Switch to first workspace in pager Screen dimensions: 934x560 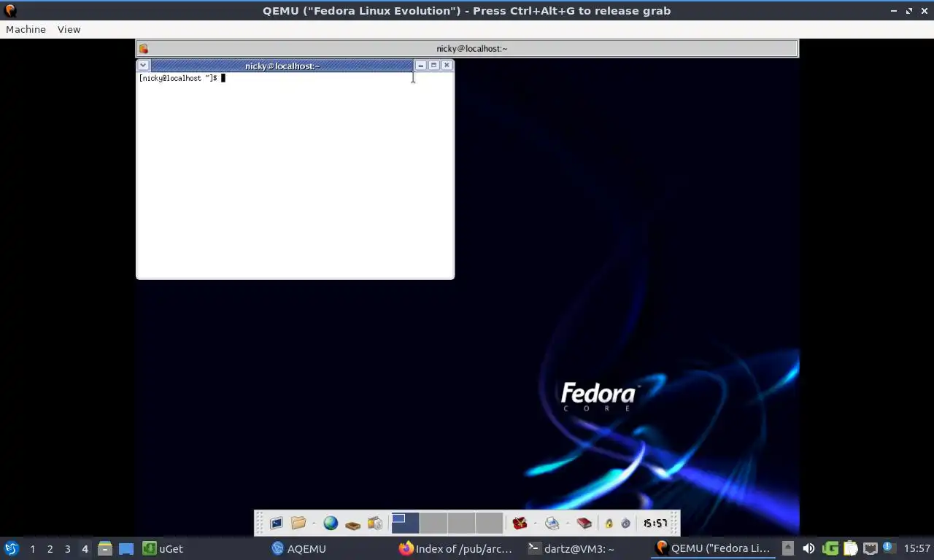(405, 523)
